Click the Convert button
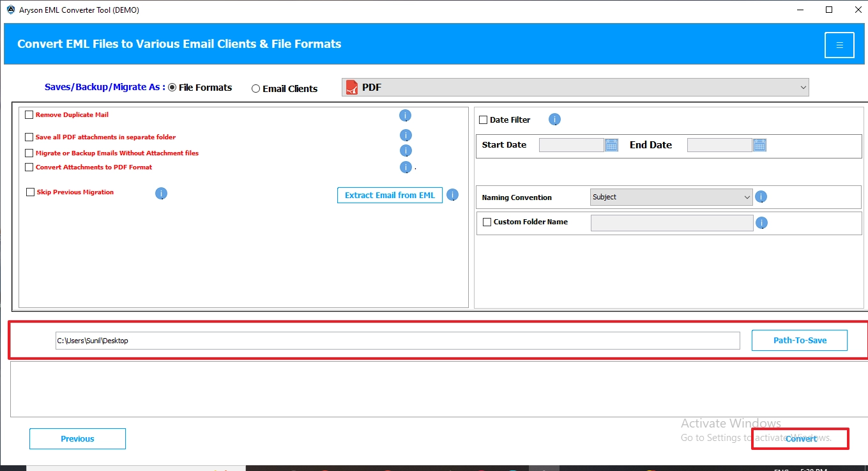This screenshot has height=471, width=868. click(x=801, y=438)
